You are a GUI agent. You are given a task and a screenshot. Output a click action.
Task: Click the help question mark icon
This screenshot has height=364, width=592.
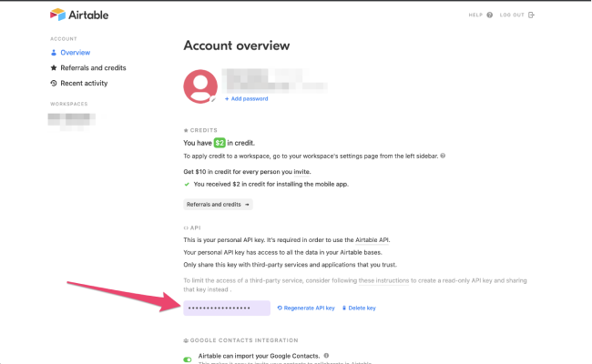click(490, 15)
